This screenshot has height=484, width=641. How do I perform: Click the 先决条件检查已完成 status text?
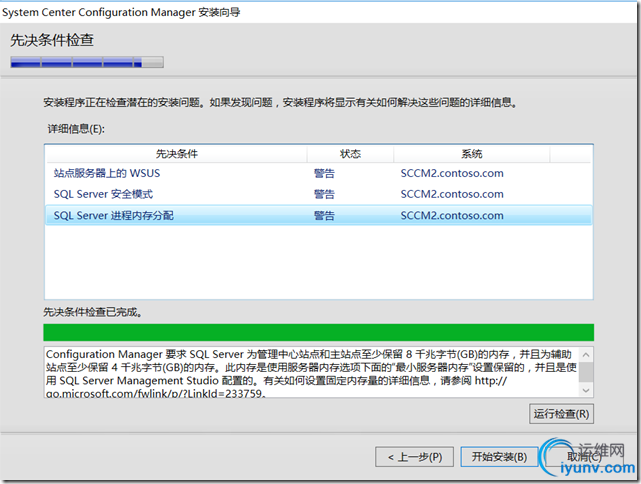93,312
